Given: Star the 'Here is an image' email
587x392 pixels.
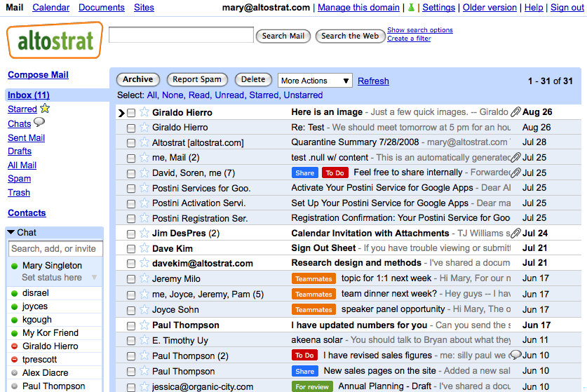Looking at the screenshot, I should click(x=144, y=112).
